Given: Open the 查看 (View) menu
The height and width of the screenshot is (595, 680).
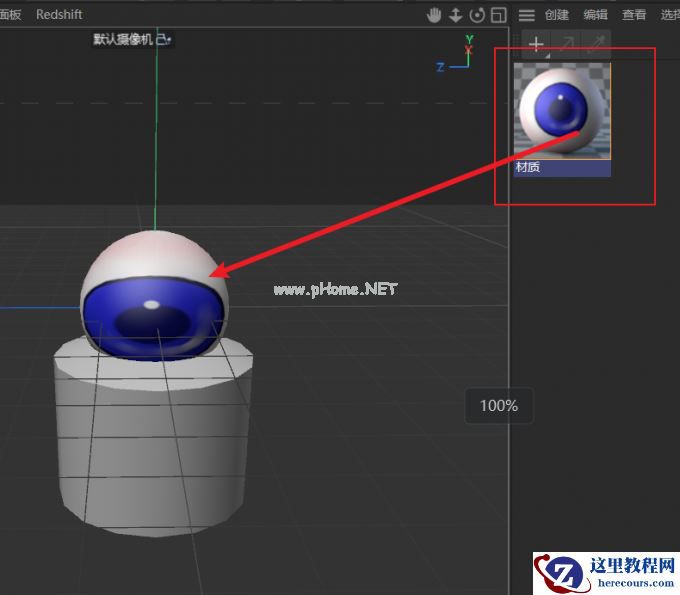Looking at the screenshot, I should (x=634, y=15).
